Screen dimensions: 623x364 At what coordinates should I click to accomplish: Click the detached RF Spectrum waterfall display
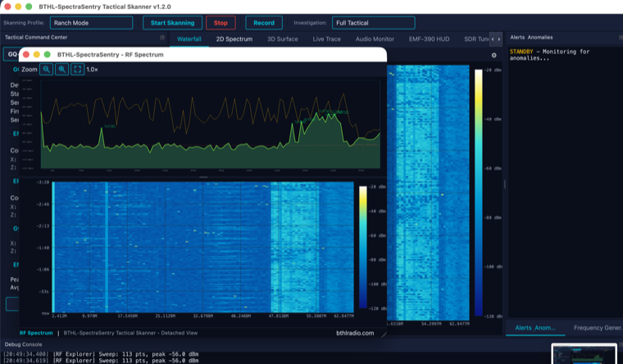(202, 247)
